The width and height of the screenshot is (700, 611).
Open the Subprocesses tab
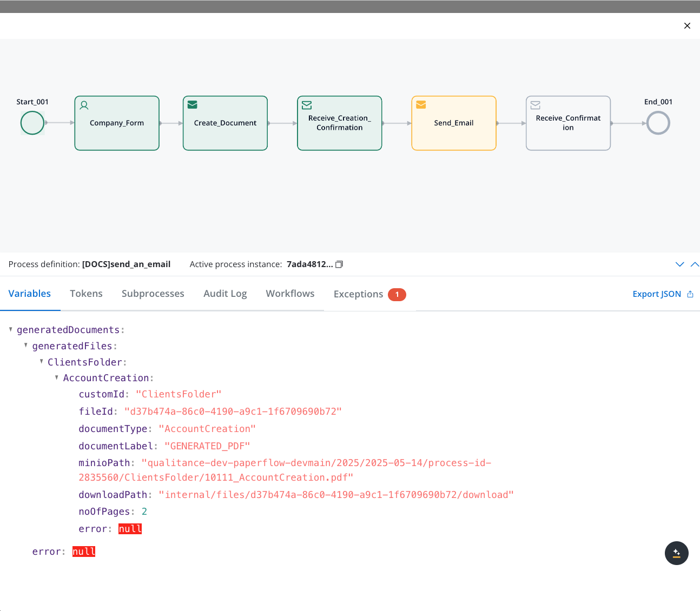pos(153,294)
